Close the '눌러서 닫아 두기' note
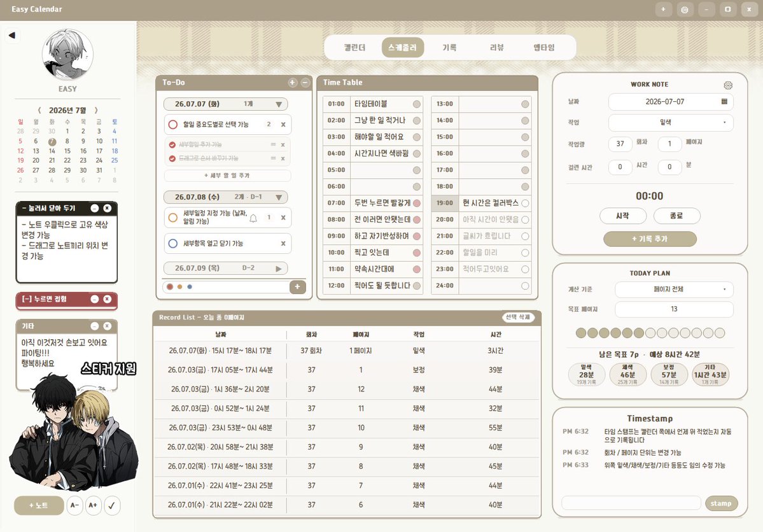 pos(107,208)
